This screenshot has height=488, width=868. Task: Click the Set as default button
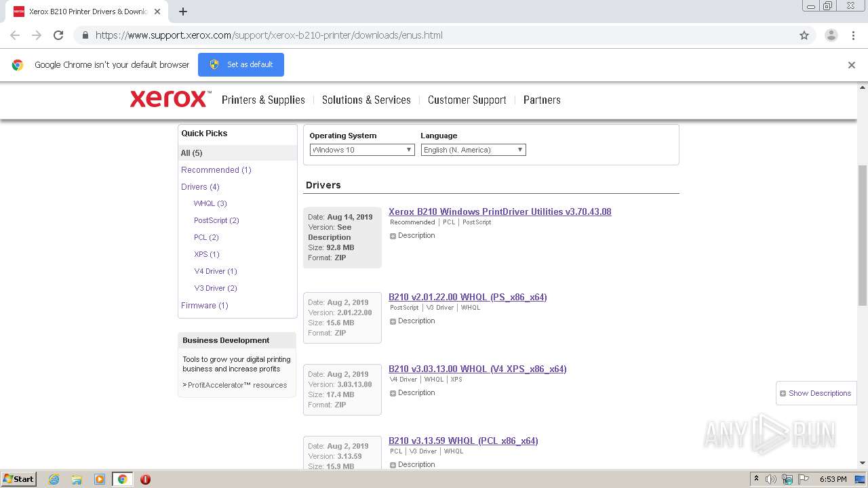coord(241,64)
